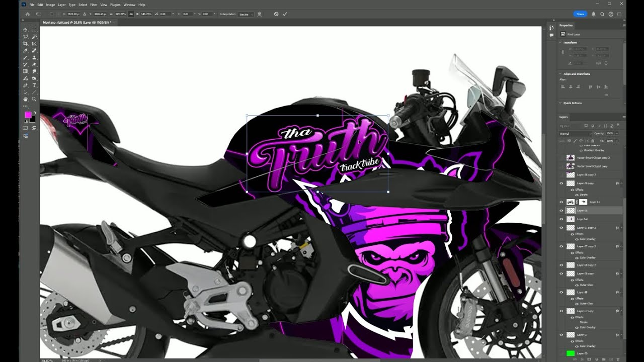Show the green Layer 60
Screen dimensions: 644x362
pyautogui.click(x=561, y=353)
